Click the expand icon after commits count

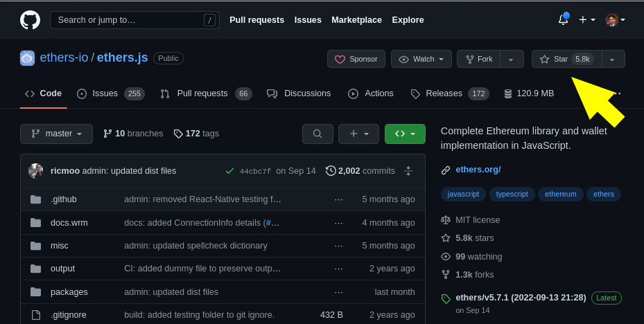(408, 171)
